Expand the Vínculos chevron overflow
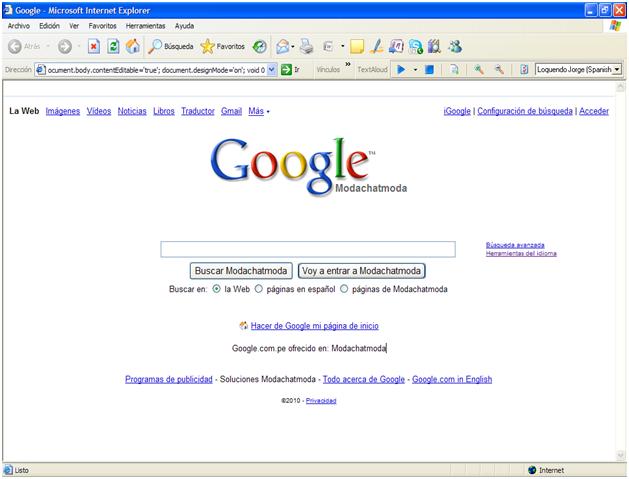Screen dimensions: 629x479 [x=348, y=64]
